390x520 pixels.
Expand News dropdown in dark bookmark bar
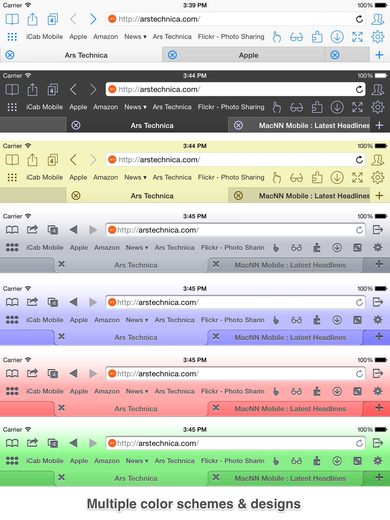135,107
